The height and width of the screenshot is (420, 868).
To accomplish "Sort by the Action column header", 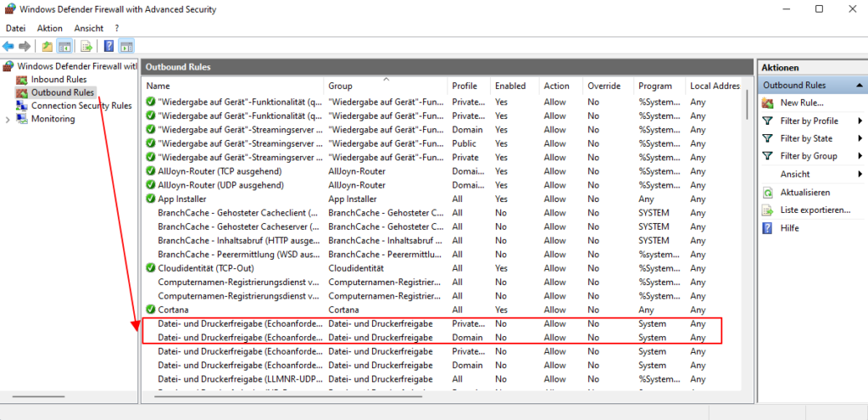I will tap(561, 86).
